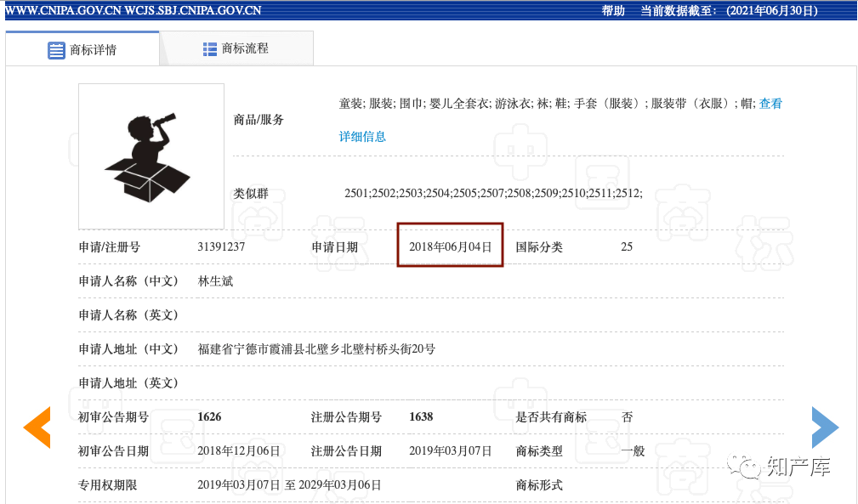Image resolution: width=858 pixels, height=504 pixels.
Task: Click the 类似群 code list starting 2501
Action: pyautogui.click(x=493, y=193)
